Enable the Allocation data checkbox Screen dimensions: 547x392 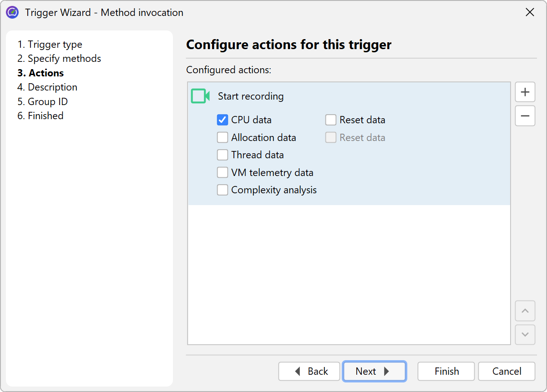pyautogui.click(x=223, y=137)
